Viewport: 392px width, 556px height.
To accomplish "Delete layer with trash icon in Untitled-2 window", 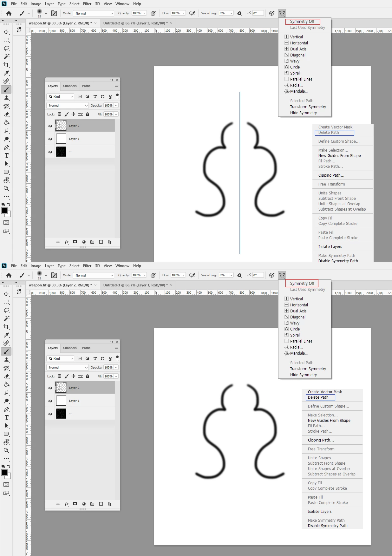I will [x=109, y=242].
